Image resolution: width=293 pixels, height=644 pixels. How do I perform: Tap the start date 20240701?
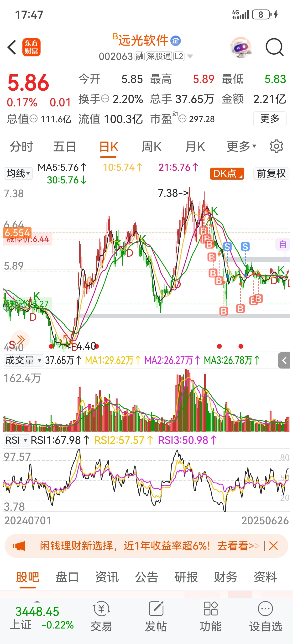coord(28,521)
